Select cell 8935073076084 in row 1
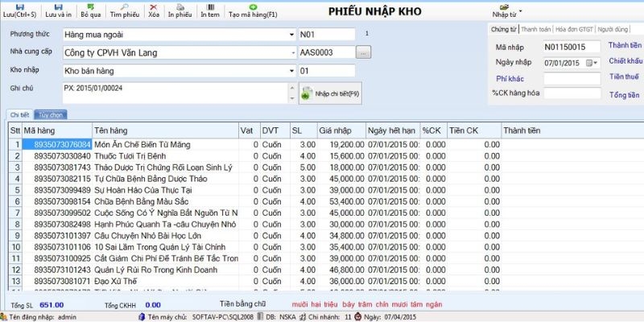The width and height of the screenshot is (644, 322). pyautogui.click(x=56, y=145)
